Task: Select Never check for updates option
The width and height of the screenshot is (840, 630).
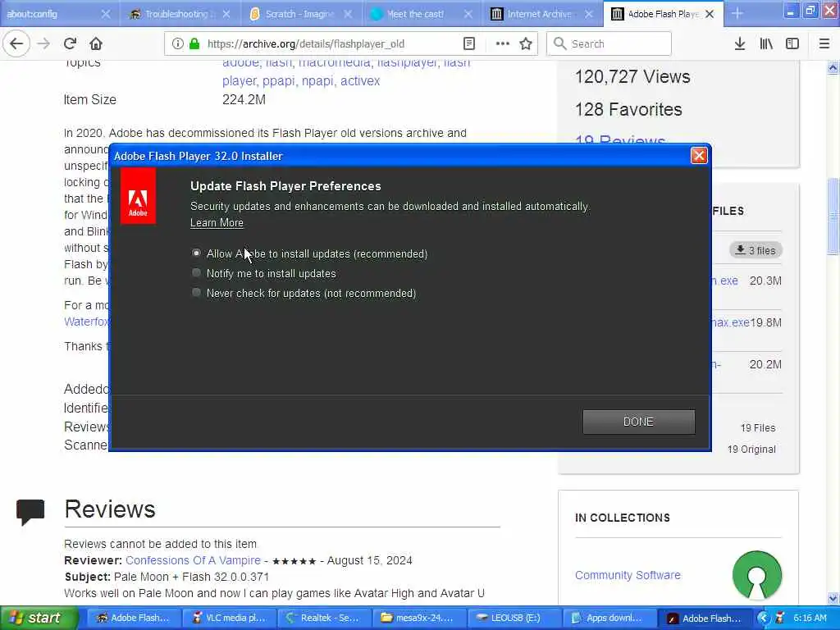Action: pyautogui.click(x=196, y=293)
